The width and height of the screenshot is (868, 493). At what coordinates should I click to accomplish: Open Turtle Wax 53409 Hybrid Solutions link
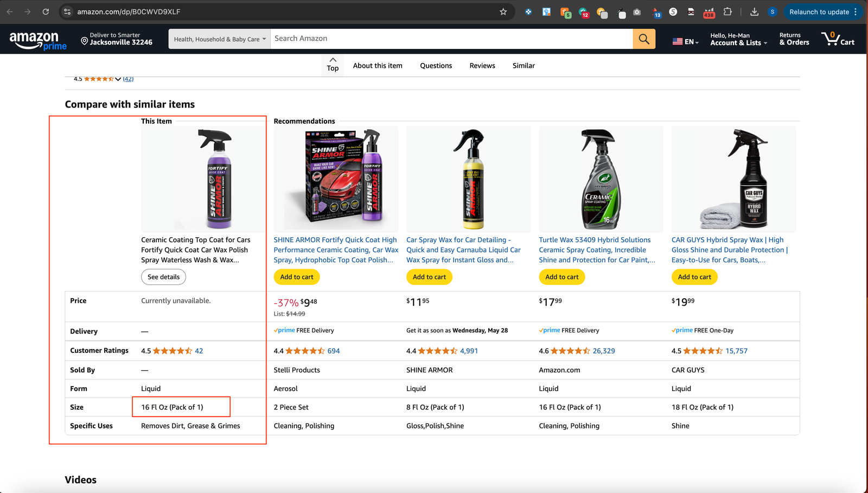click(x=597, y=250)
